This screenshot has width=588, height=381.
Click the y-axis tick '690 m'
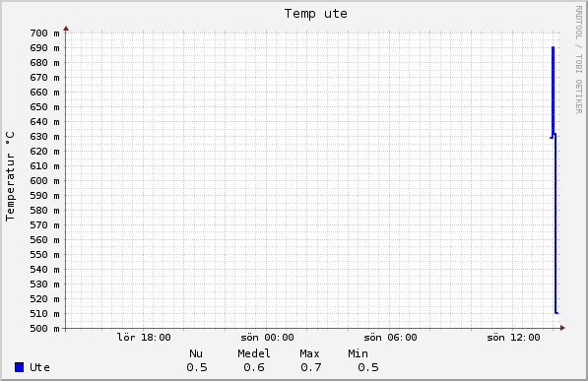(x=44, y=48)
